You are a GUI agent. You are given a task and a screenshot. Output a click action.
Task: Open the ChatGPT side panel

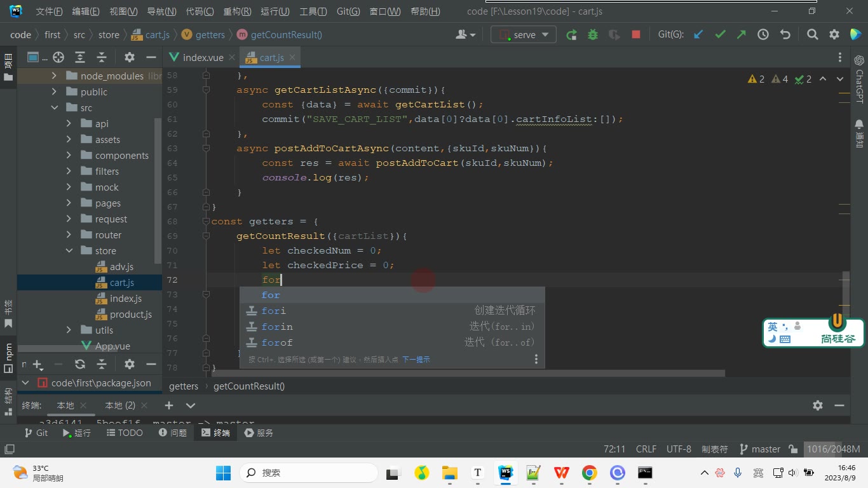point(859,79)
